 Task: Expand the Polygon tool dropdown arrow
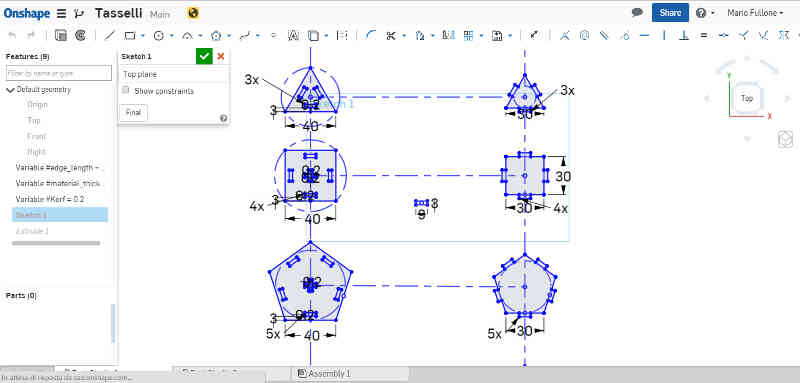tap(229, 35)
